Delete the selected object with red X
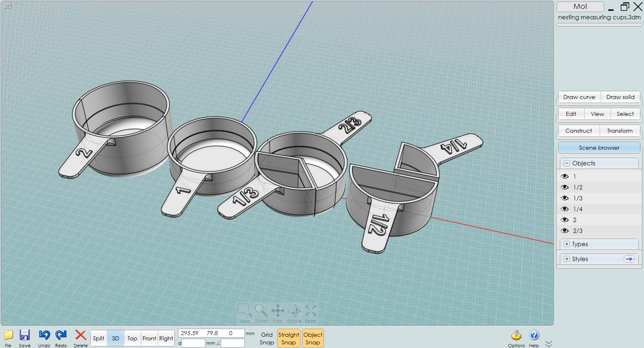The image size is (644, 348). coord(81,335)
